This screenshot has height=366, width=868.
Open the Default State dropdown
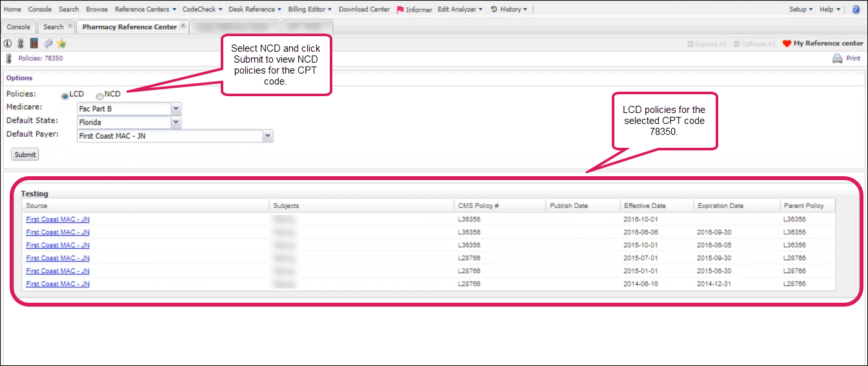pos(176,122)
